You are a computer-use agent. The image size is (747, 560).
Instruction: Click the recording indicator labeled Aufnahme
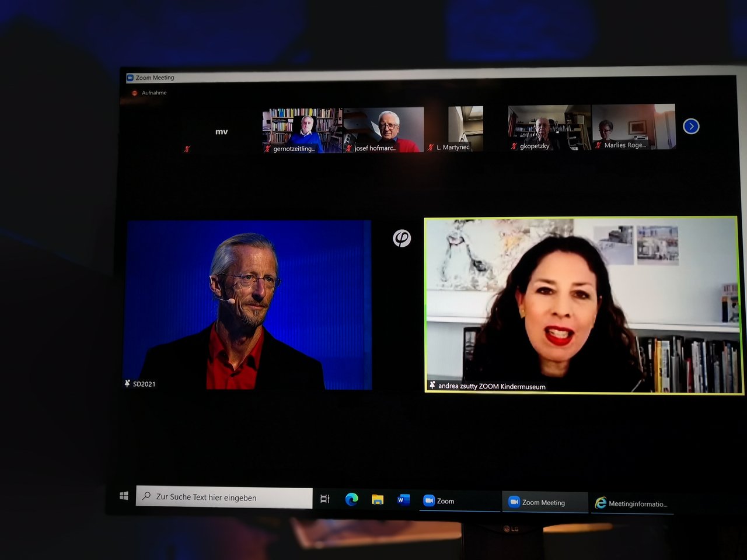(x=149, y=93)
